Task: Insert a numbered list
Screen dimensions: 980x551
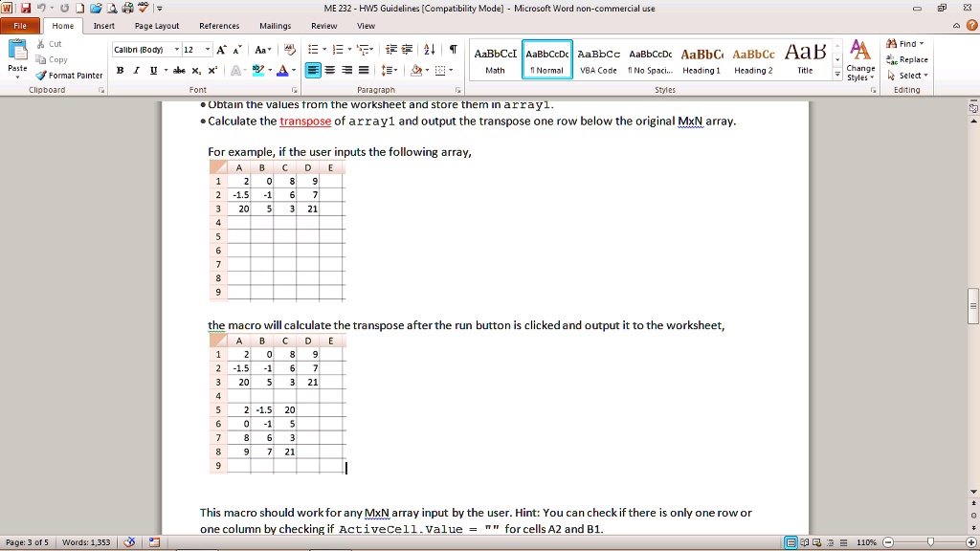Action: tap(338, 50)
